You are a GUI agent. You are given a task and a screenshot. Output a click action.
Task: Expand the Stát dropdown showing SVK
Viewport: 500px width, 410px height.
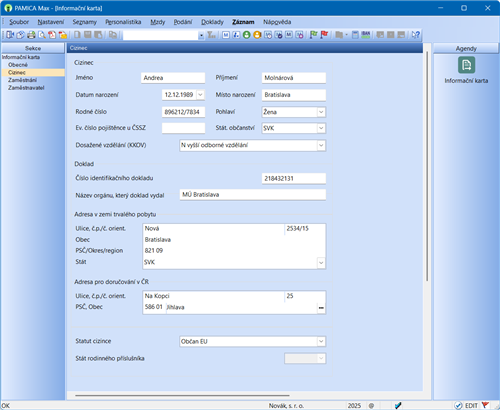click(x=321, y=263)
